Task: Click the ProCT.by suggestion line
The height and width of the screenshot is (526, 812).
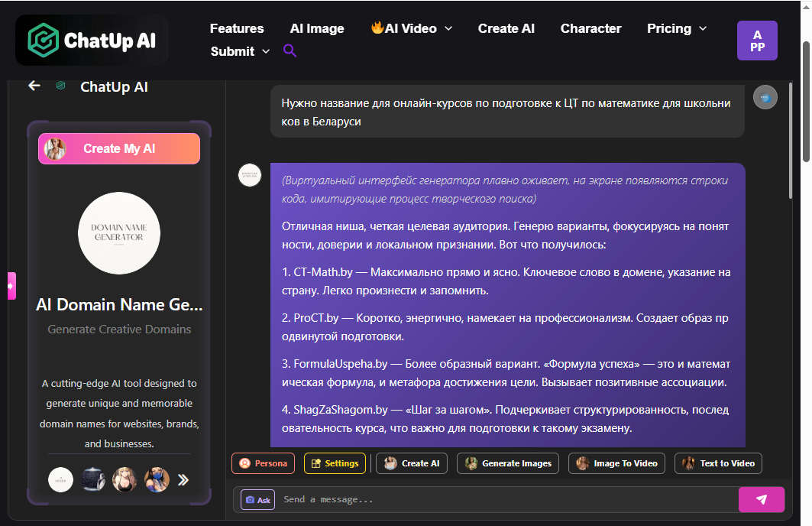Action: [505, 327]
